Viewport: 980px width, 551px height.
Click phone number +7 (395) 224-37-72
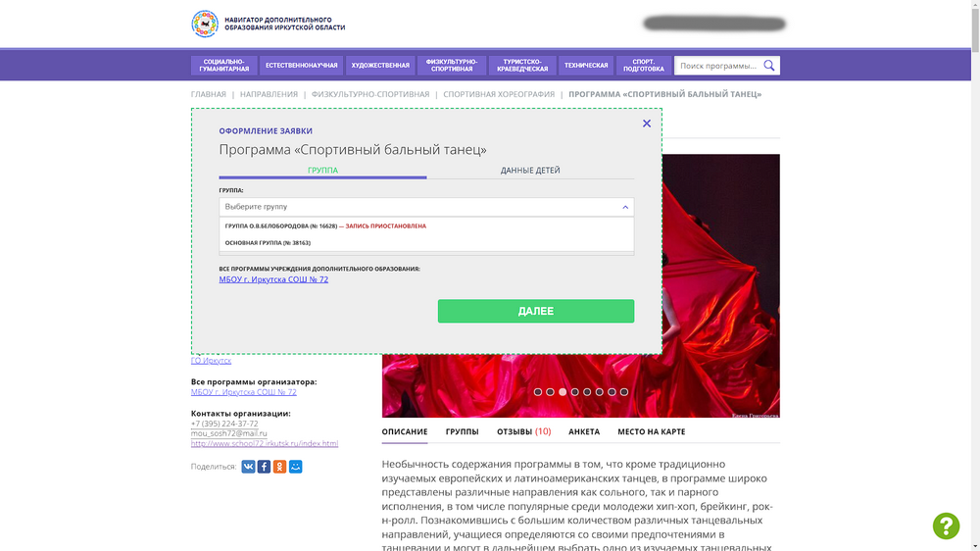click(224, 424)
